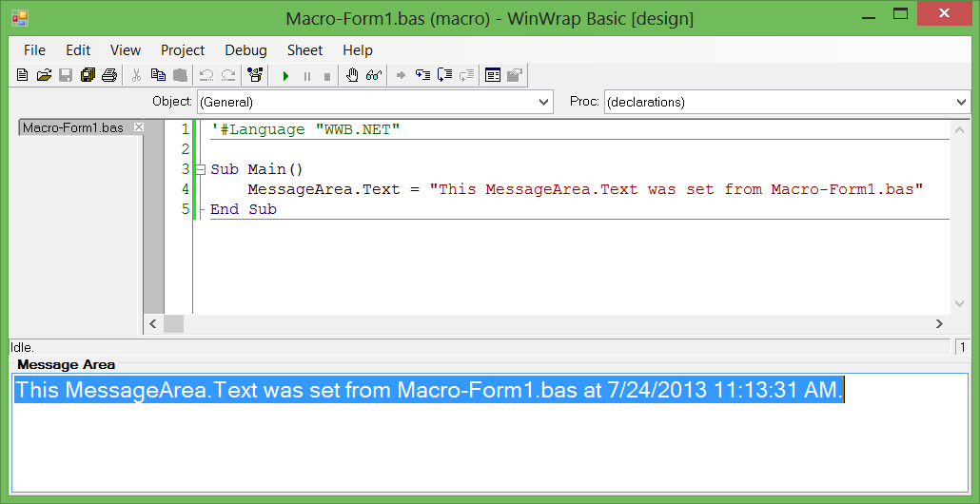Click the horizontal scrollbar right arrow
This screenshot has height=504, width=980.
click(939, 324)
